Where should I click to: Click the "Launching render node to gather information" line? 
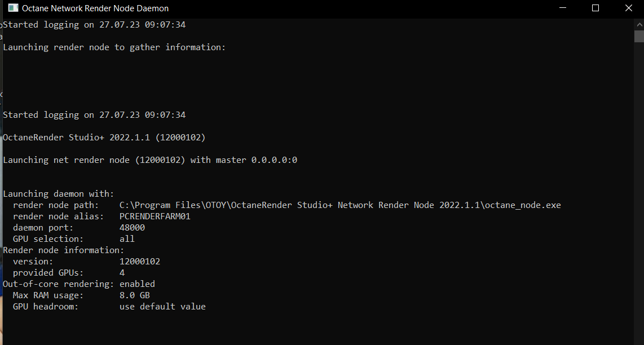point(114,47)
